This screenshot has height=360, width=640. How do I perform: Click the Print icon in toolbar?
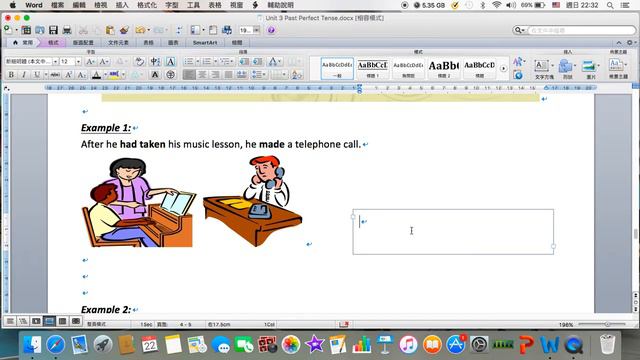point(67,30)
